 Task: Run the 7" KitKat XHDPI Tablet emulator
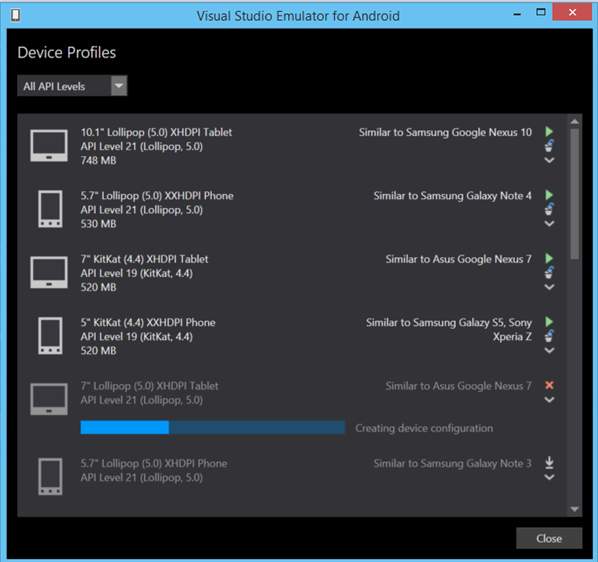pyautogui.click(x=549, y=258)
